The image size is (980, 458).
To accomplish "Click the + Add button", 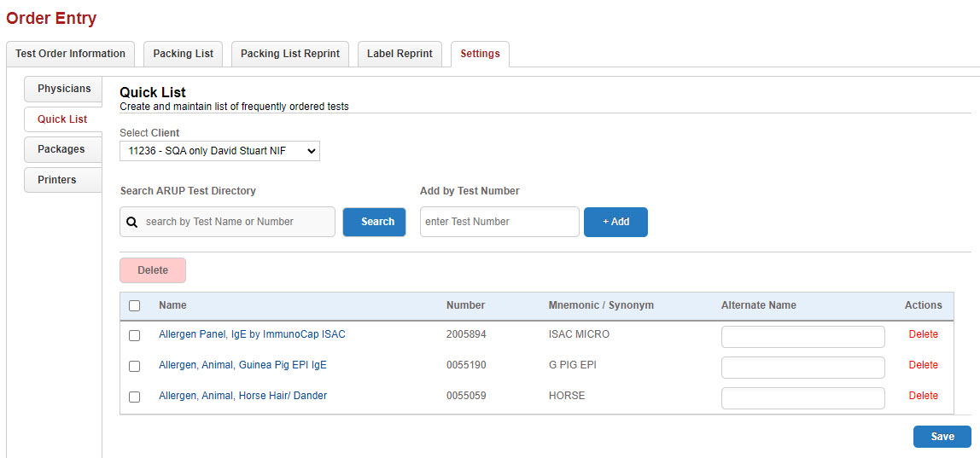I will 615,222.
